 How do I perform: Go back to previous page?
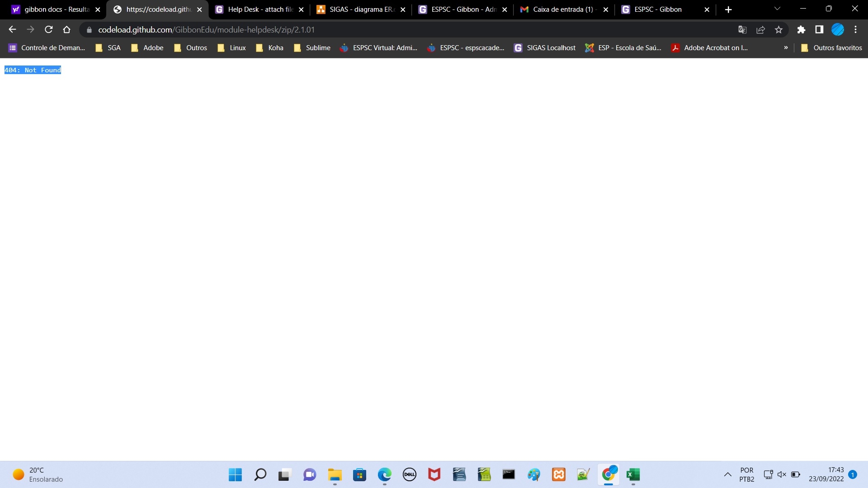pos(12,30)
